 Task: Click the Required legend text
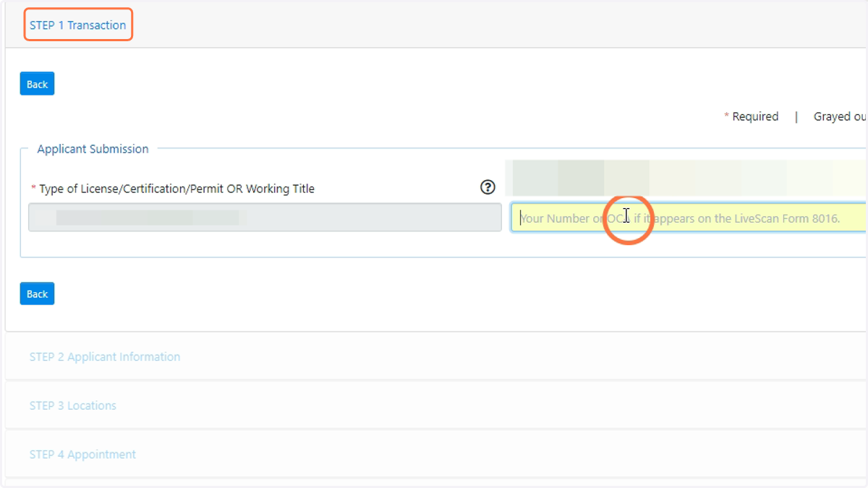[755, 116]
